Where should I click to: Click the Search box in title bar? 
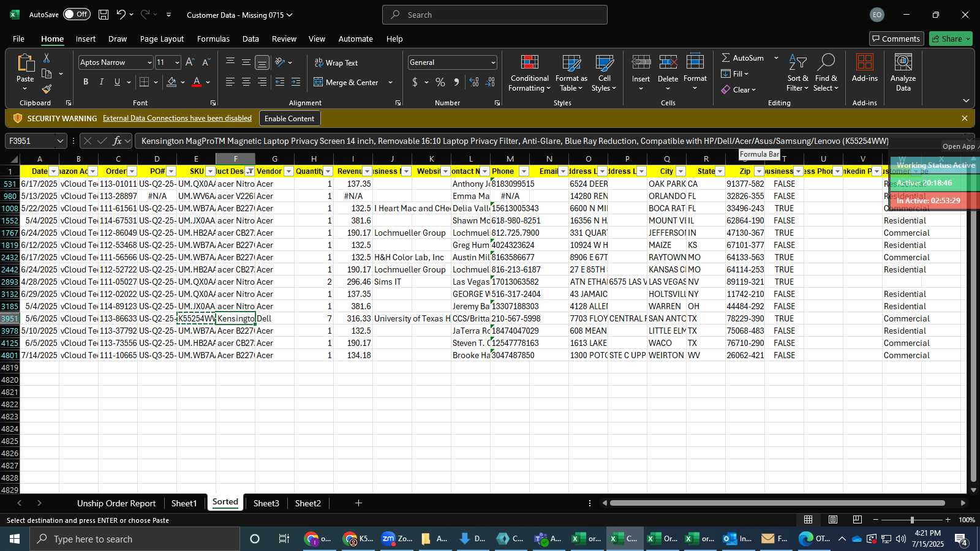(x=495, y=15)
